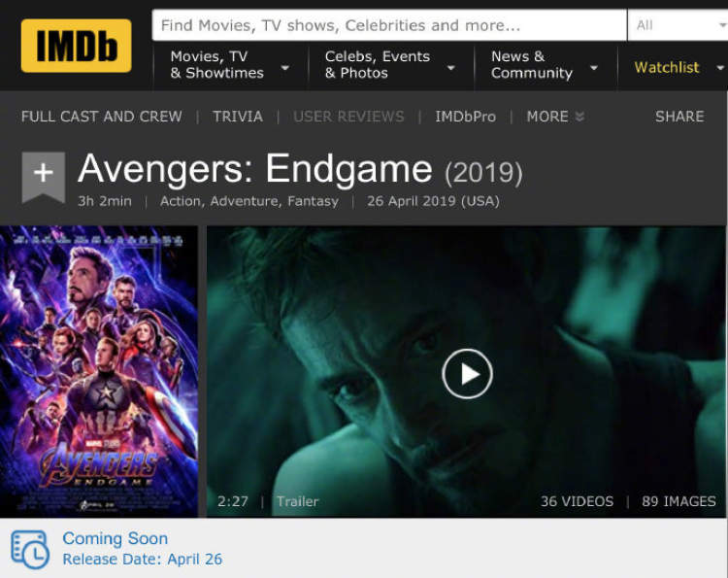Screen dimensions: 728x578
Task: Play the Avengers: Endgame trailer
Action: coord(467,374)
